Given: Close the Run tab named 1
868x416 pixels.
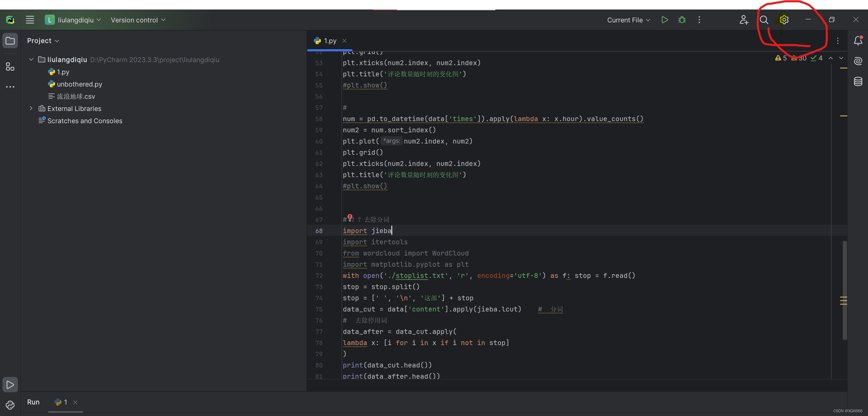Looking at the screenshot, I should point(75,402).
